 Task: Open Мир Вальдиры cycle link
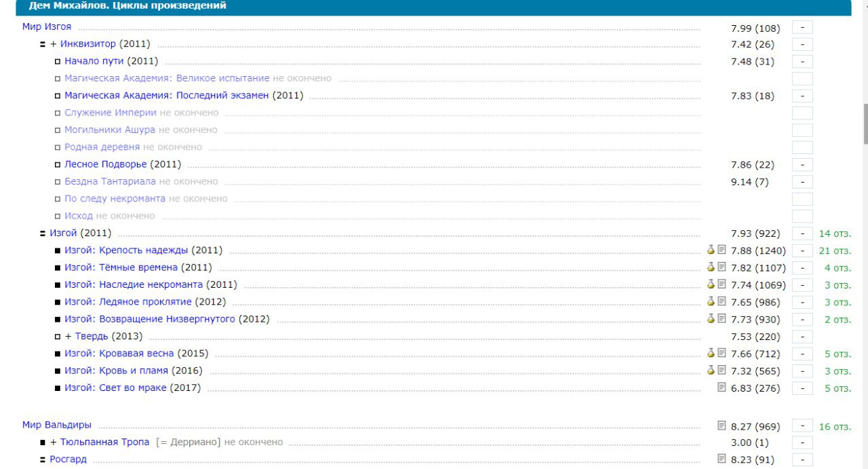click(57, 425)
